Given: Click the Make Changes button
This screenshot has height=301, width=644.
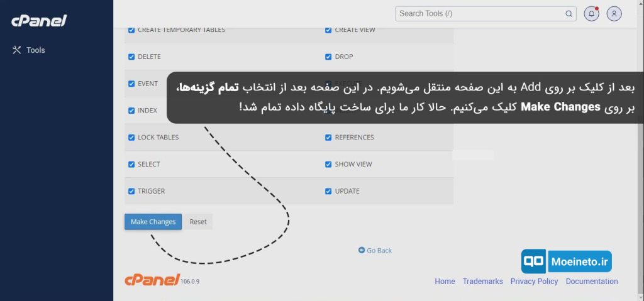Looking at the screenshot, I should 153,222.
